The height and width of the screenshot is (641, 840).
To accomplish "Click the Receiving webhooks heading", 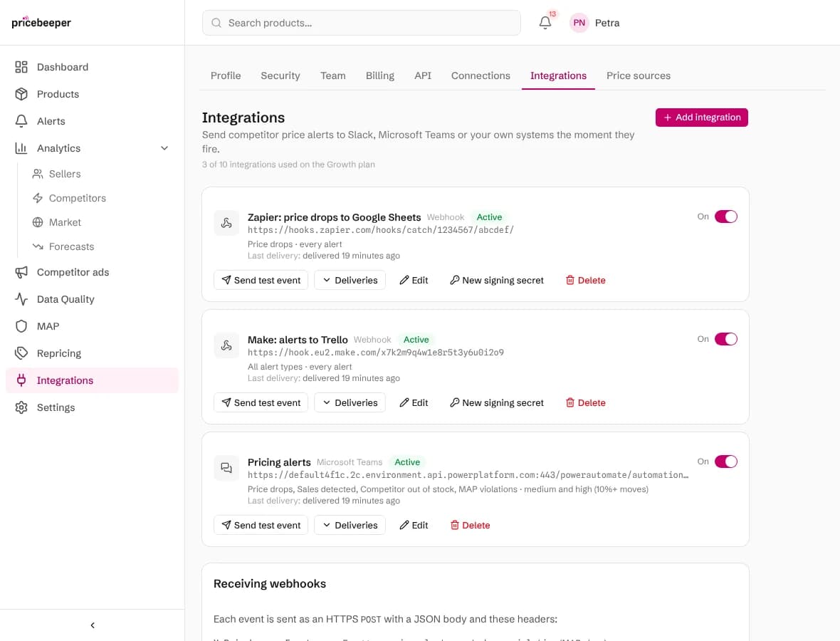I will coord(270,583).
